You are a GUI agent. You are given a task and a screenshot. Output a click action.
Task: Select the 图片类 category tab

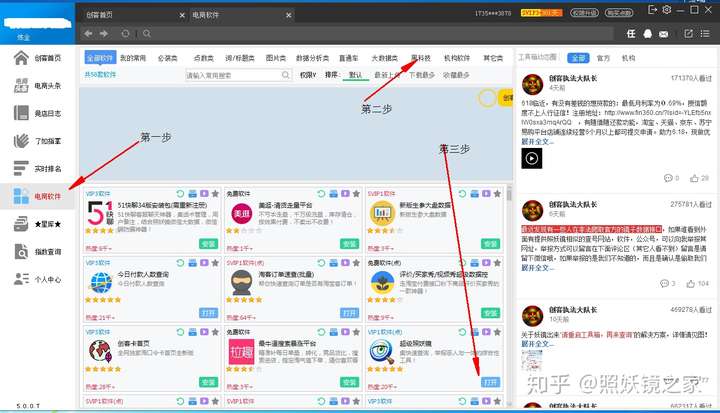(x=276, y=58)
